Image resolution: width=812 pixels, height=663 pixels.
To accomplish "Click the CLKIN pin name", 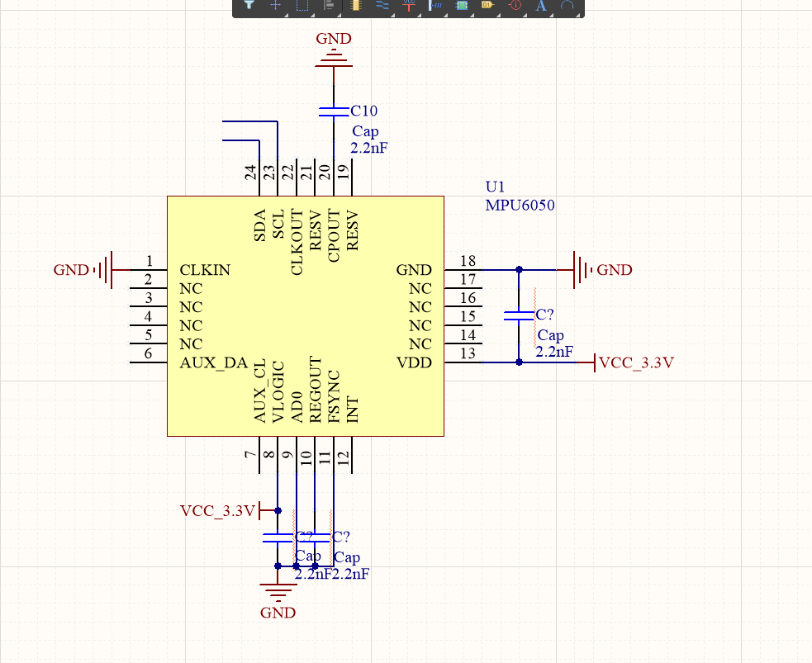I will pos(205,270).
